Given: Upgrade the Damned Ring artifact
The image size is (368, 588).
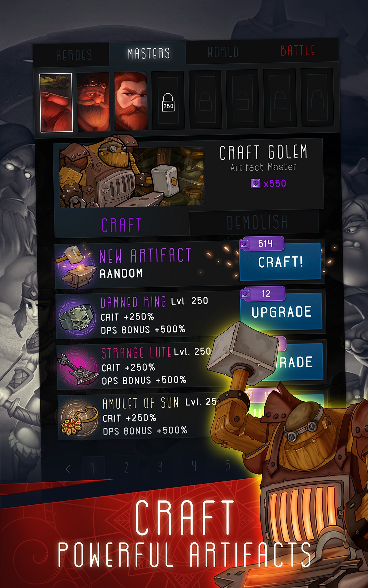Looking at the screenshot, I should pyautogui.click(x=282, y=311).
